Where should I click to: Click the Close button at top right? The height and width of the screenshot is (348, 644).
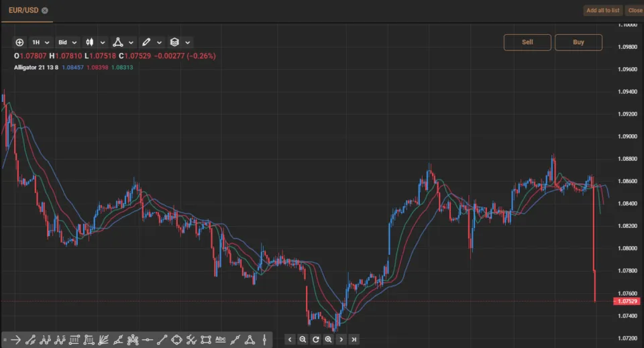[635, 10]
